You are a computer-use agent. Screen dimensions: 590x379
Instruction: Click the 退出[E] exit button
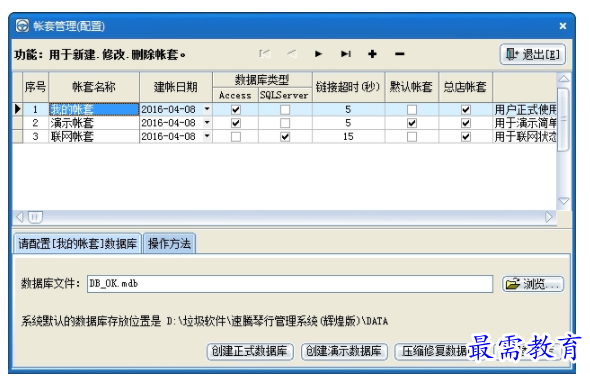532,54
